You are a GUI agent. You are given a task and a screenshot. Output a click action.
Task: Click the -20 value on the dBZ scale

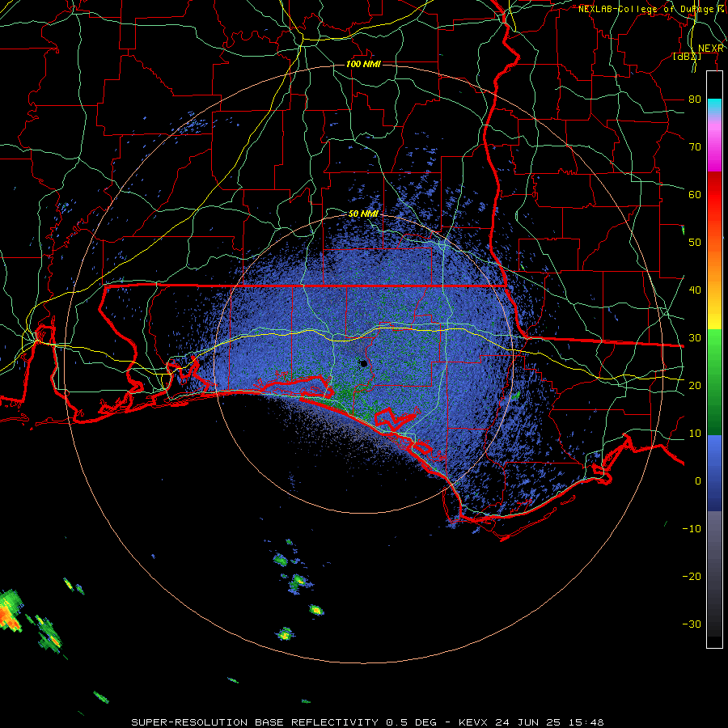coord(692,576)
